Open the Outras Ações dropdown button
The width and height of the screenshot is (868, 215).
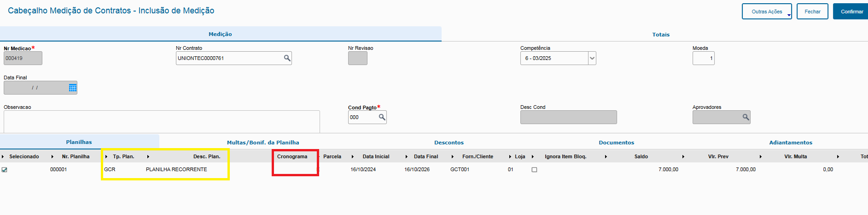coord(767,12)
